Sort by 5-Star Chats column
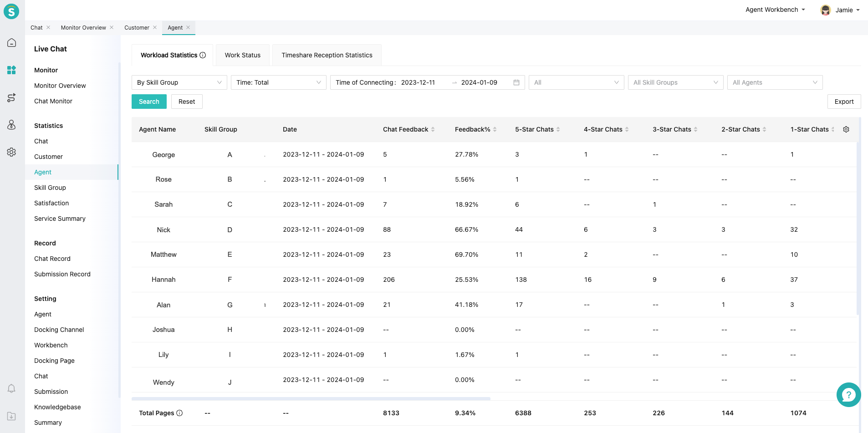This screenshot has height=433, width=868. click(x=558, y=129)
